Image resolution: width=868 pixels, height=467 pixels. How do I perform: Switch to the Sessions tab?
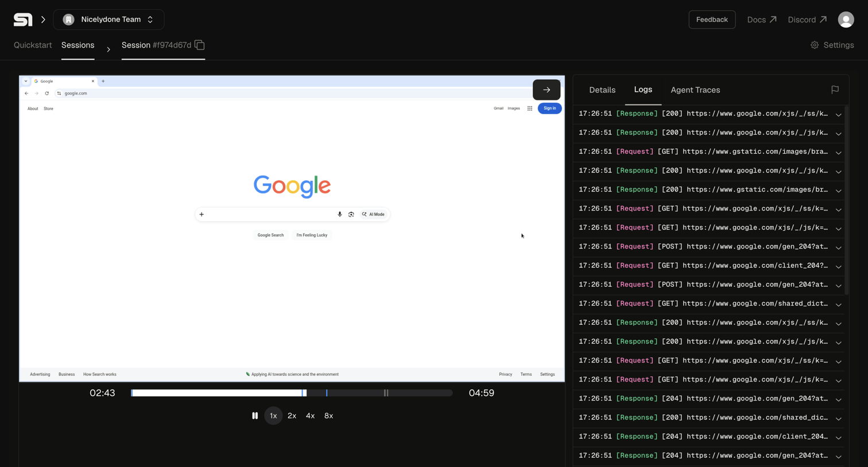coord(78,45)
